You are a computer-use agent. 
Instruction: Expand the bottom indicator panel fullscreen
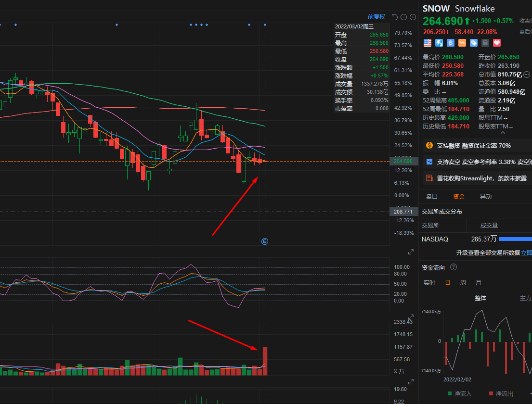click(x=411, y=381)
